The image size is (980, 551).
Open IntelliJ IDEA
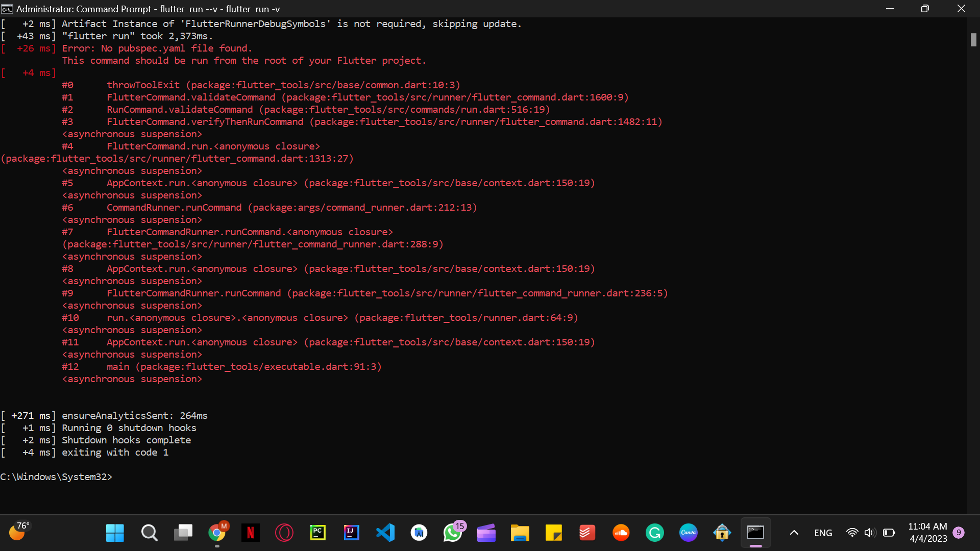point(351,532)
